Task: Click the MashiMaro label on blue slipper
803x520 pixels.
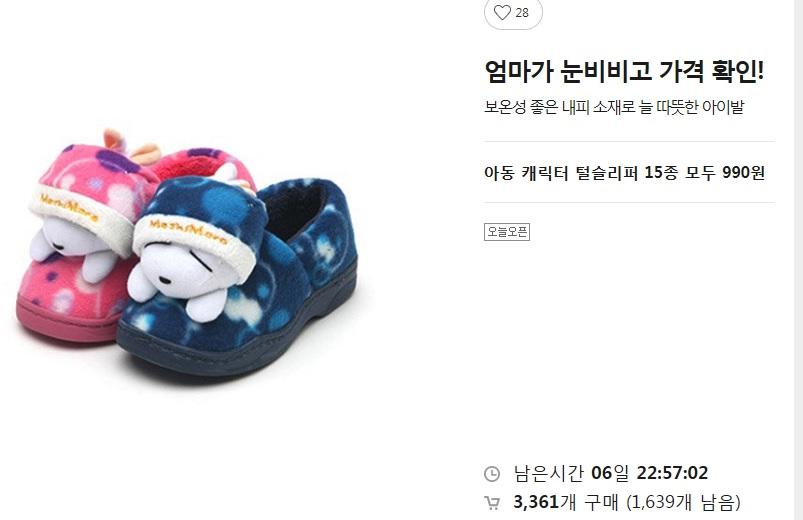Action: (x=188, y=231)
